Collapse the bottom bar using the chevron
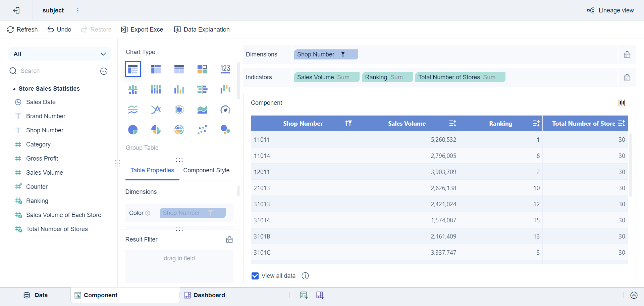 tap(635, 296)
